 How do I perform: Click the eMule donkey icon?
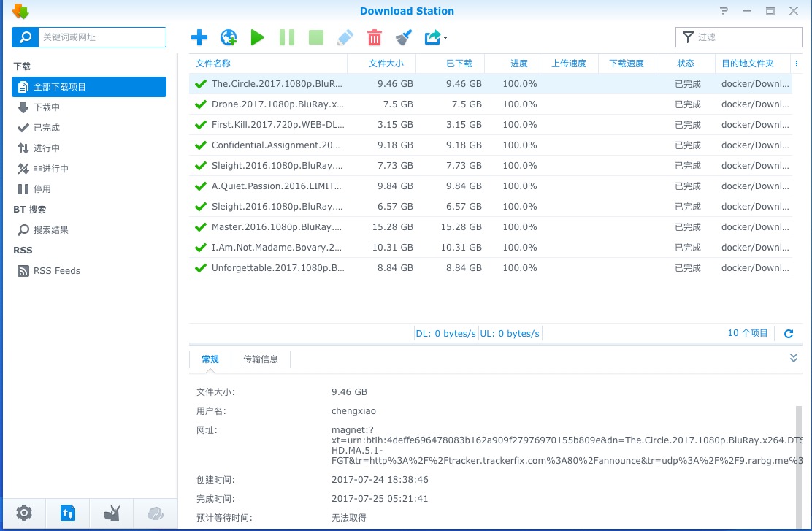(112, 513)
